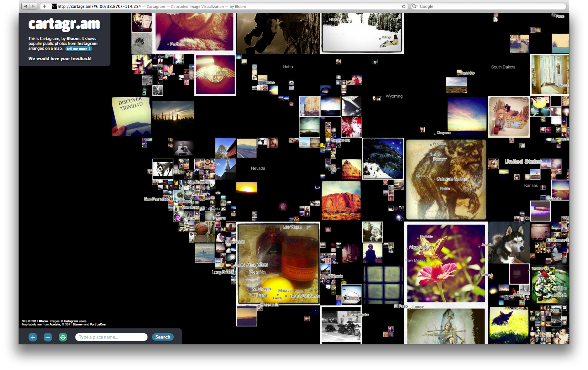The height and width of the screenshot is (370, 588).
Task: Open the Google search magnifier dropdown
Action: [x=415, y=6]
